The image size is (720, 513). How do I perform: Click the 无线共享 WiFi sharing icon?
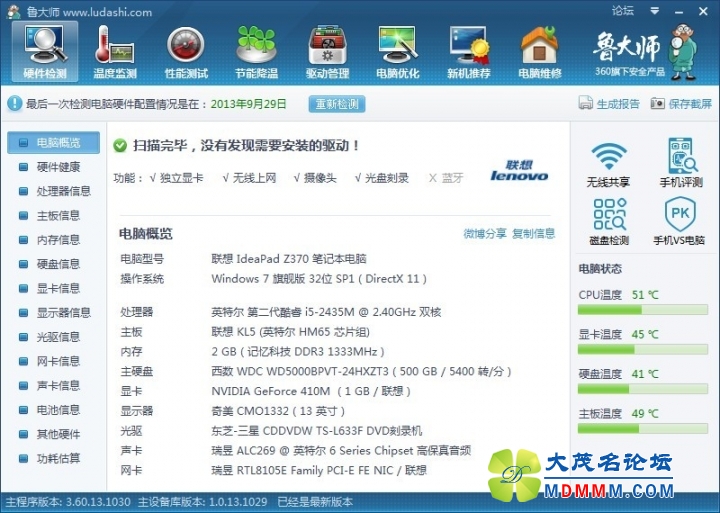608,164
